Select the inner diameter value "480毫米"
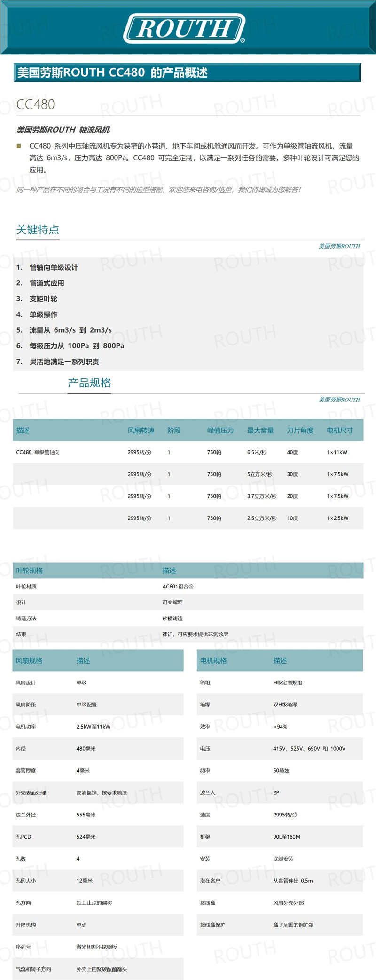Viewport: 376px width, 980px height. pyautogui.click(x=86, y=749)
